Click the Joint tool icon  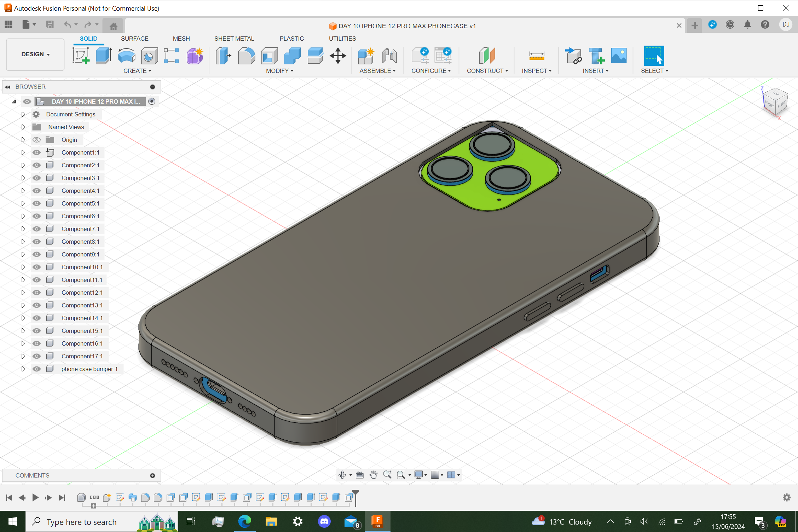pos(389,56)
